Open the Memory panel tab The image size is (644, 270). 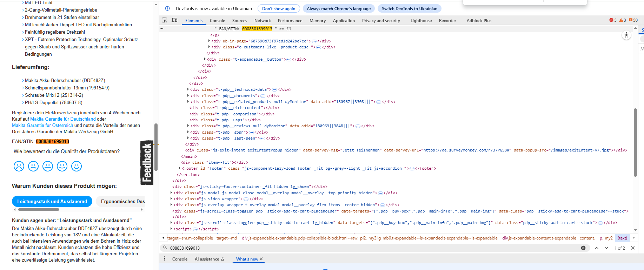(x=318, y=21)
